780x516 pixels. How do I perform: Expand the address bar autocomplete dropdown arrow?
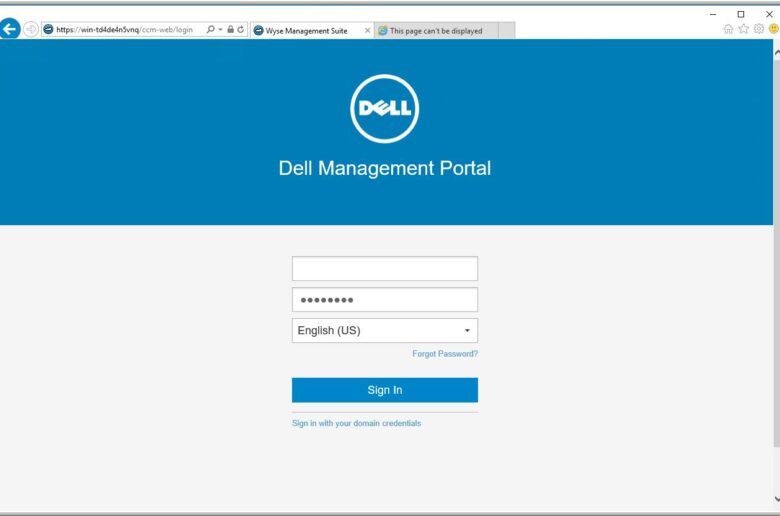click(x=220, y=30)
